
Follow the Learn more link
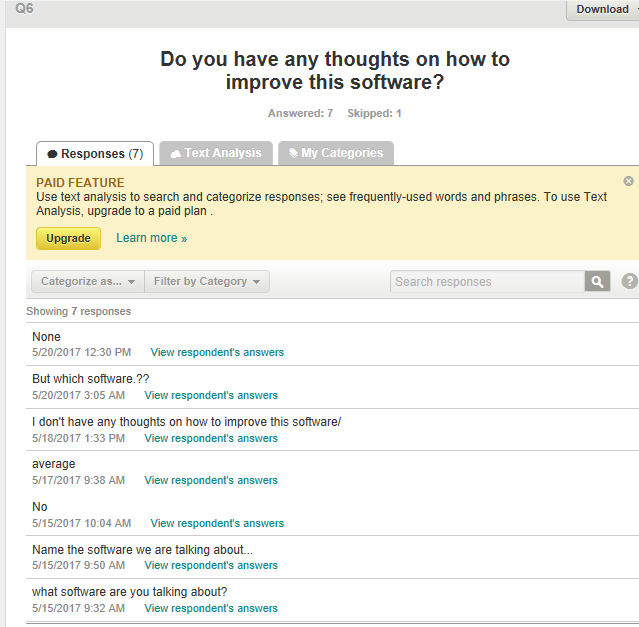coord(151,238)
